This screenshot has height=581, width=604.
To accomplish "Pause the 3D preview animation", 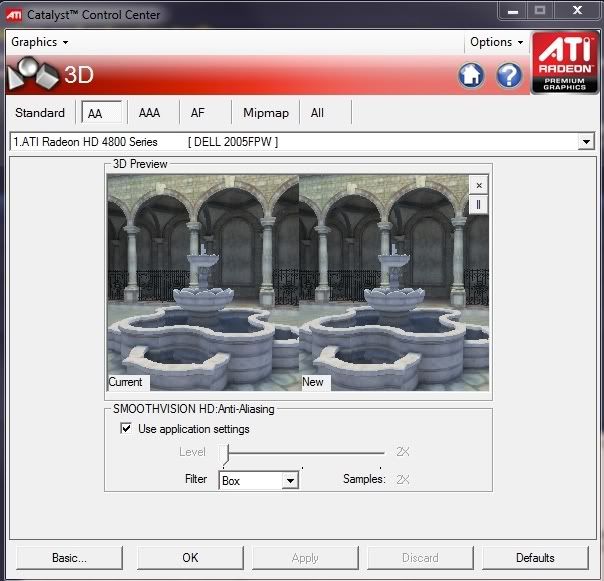I will coord(479,204).
